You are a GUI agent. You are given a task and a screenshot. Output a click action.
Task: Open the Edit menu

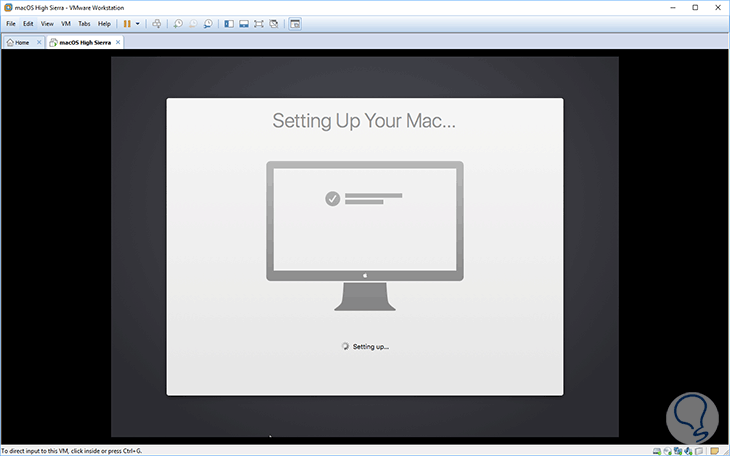point(28,24)
